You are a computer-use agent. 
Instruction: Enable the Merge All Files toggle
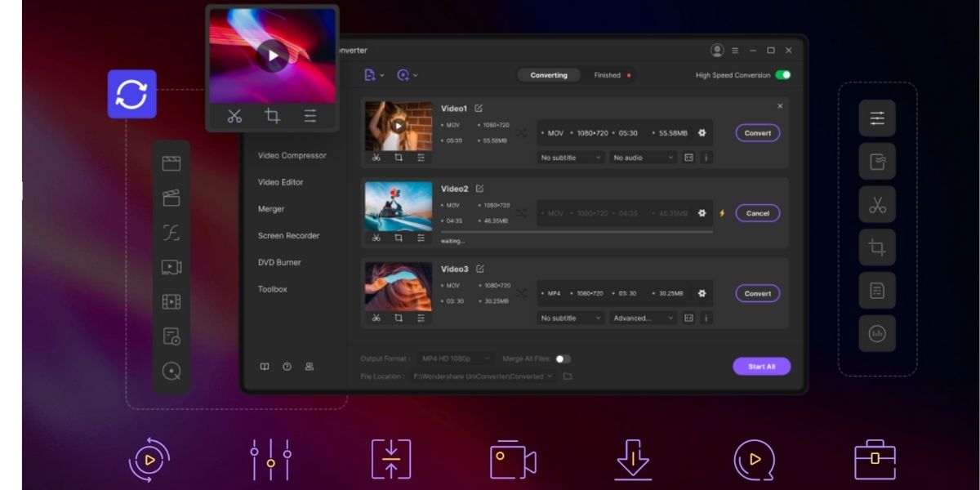[563, 359]
